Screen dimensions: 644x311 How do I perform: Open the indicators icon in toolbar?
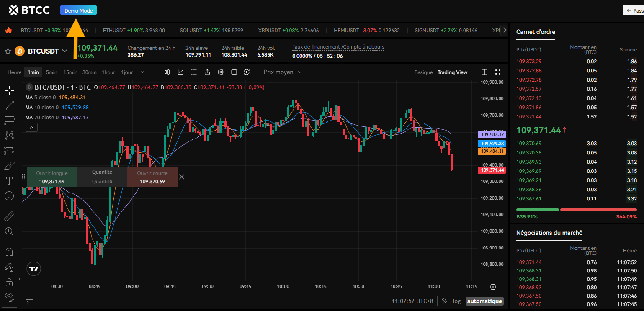point(180,72)
